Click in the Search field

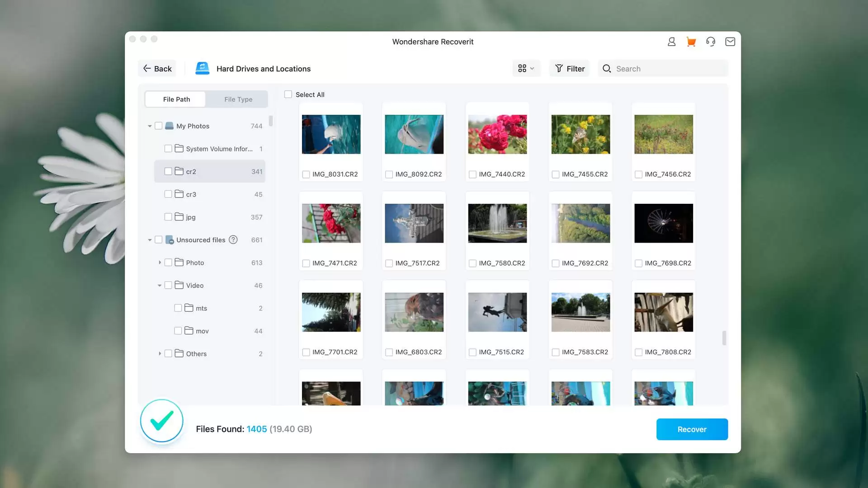click(663, 69)
